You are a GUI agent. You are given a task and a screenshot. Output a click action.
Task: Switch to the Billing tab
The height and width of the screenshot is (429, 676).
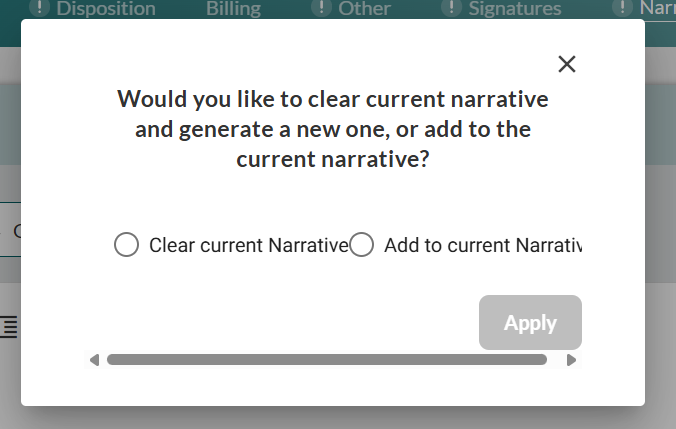pos(233,9)
